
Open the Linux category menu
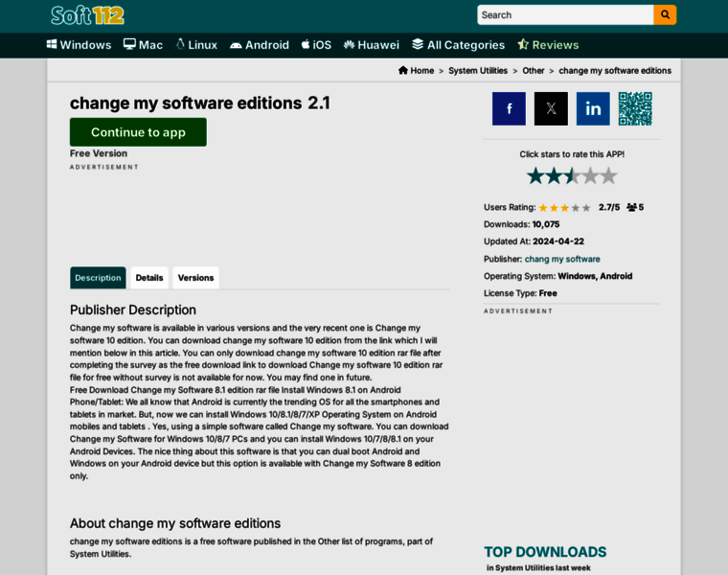pyautogui.click(x=196, y=45)
